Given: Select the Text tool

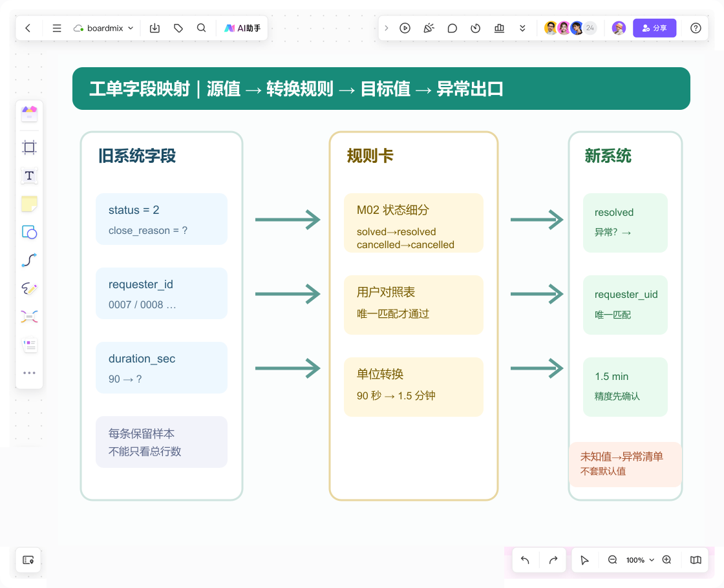Looking at the screenshot, I should point(29,176).
